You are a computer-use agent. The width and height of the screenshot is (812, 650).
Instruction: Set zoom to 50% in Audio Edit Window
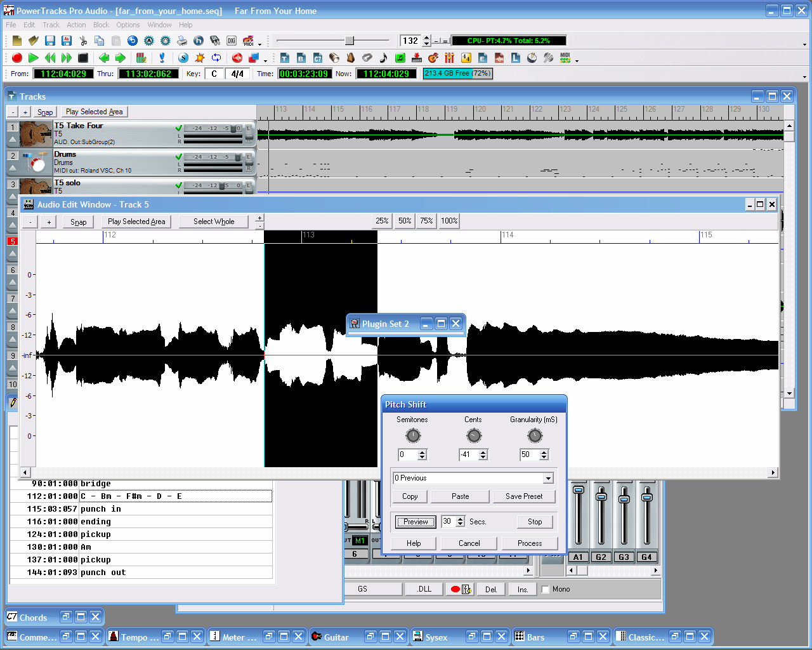[405, 221]
